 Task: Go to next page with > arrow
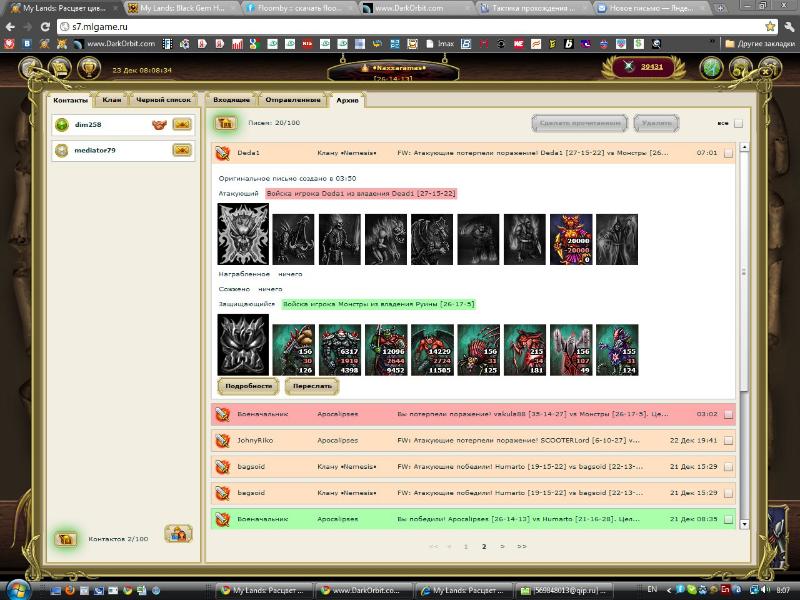click(503, 546)
